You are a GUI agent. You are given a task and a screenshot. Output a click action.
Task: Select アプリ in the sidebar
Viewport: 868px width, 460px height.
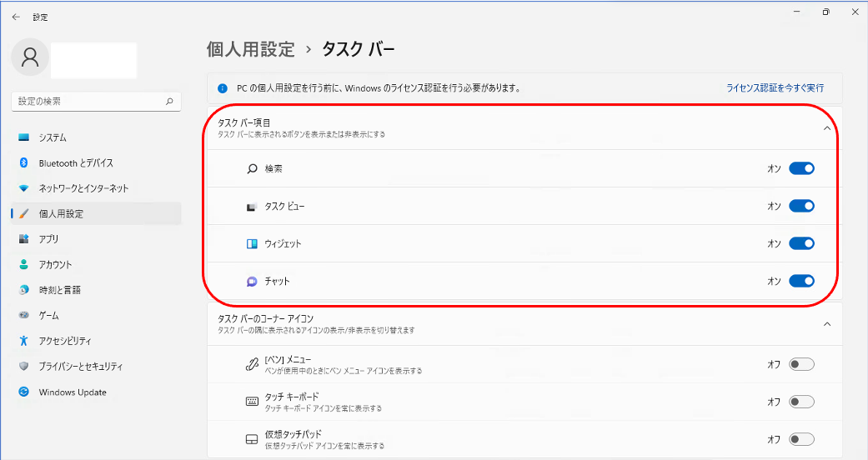[x=97, y=238]
